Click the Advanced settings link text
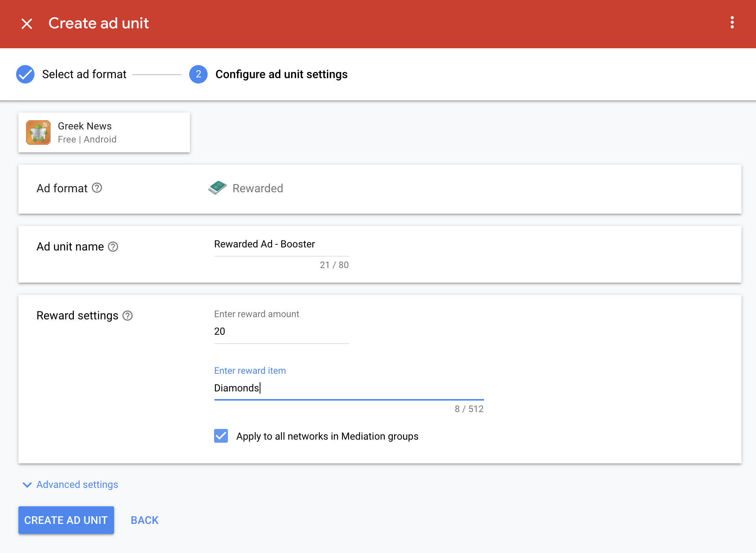This screenshot has height=553, width=756. 77,485
